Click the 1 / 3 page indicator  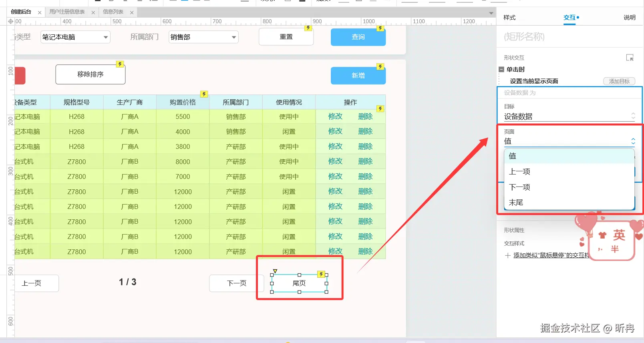pyautogui.click(x=128, y=282)
